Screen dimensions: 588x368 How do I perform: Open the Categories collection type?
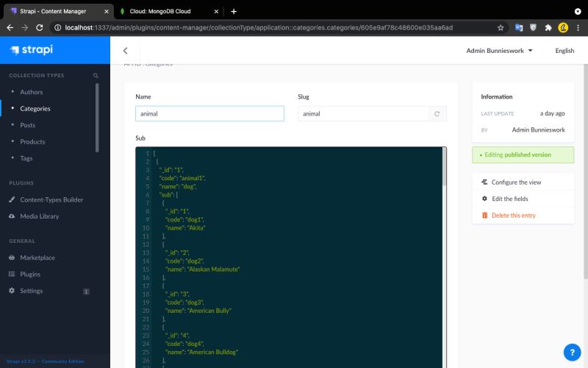[35, 108]
